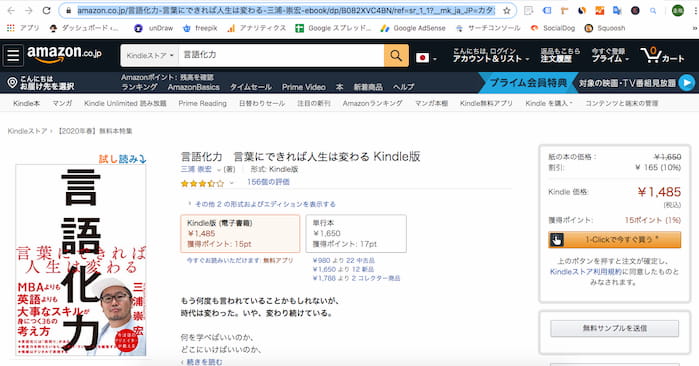Click the delivery location pin icon
This screenshot has height=366, width=699.
click(12, 82)
